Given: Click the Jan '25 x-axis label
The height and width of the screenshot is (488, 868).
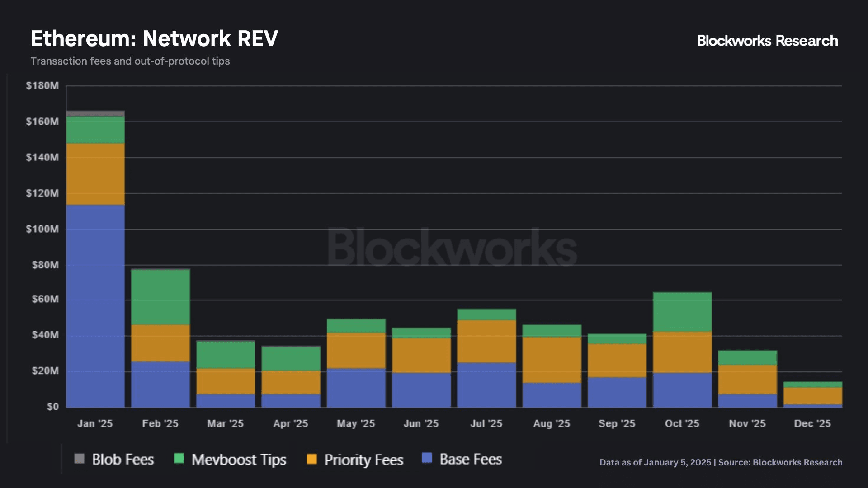Looking at the screenshot, I should (x=95, y=424).
